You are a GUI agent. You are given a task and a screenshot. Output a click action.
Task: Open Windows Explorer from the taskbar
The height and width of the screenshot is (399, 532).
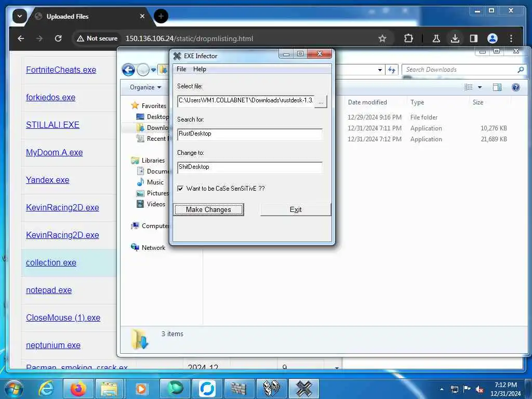109,389
